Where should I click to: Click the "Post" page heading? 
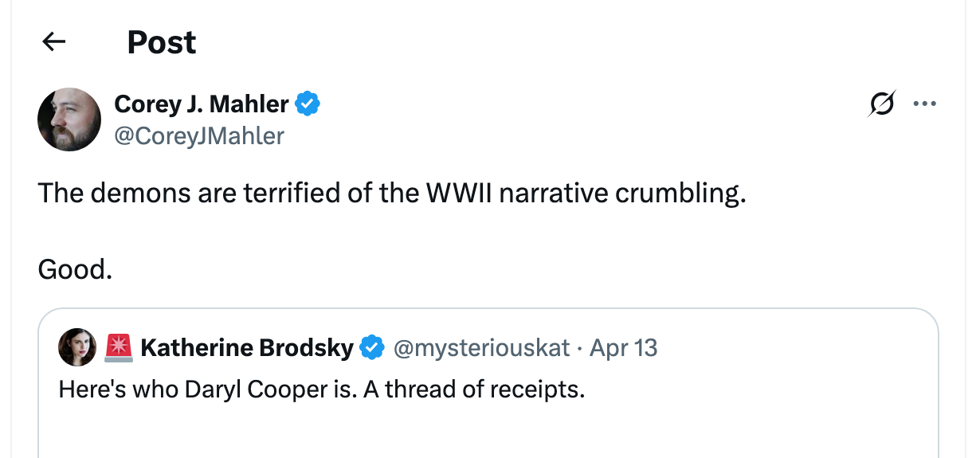tap(162, 42)
